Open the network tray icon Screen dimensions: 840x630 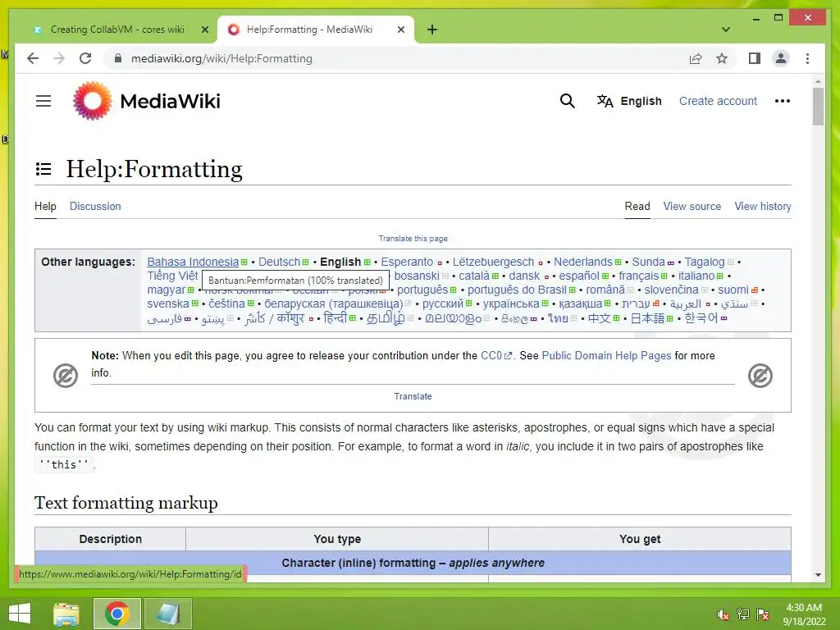(743, 614)
